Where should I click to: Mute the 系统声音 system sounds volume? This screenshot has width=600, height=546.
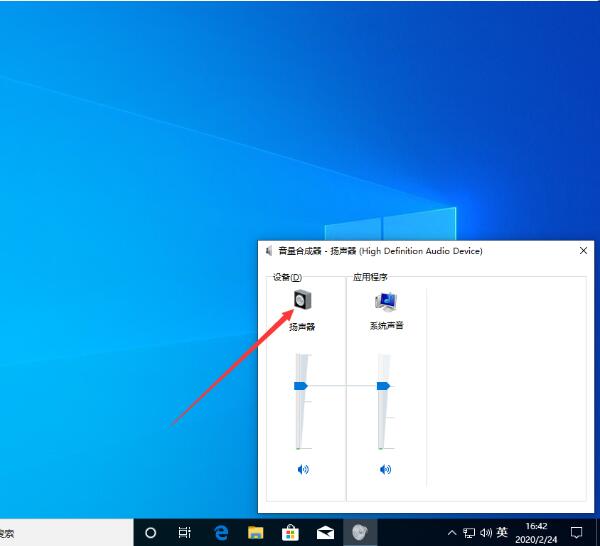coord(385,469)
